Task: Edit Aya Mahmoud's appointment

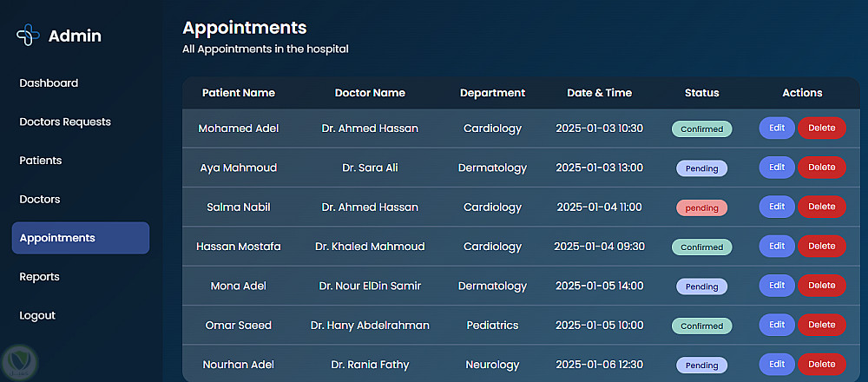Action: pos(777,168)
